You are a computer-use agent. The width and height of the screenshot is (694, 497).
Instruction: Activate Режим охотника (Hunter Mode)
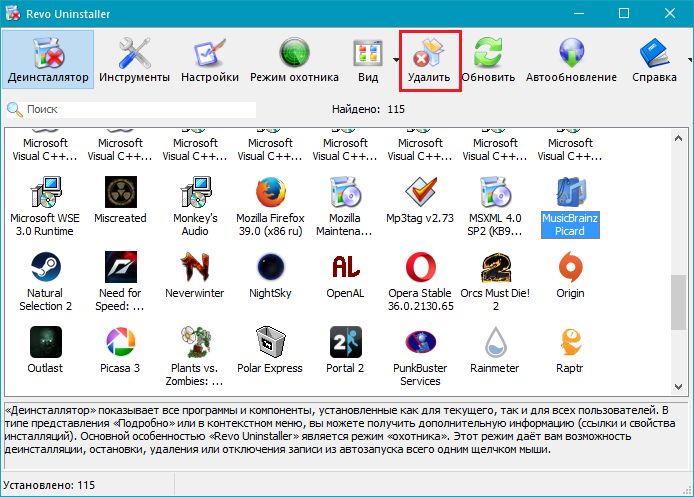pyautogui.click(x=294, y=60)
